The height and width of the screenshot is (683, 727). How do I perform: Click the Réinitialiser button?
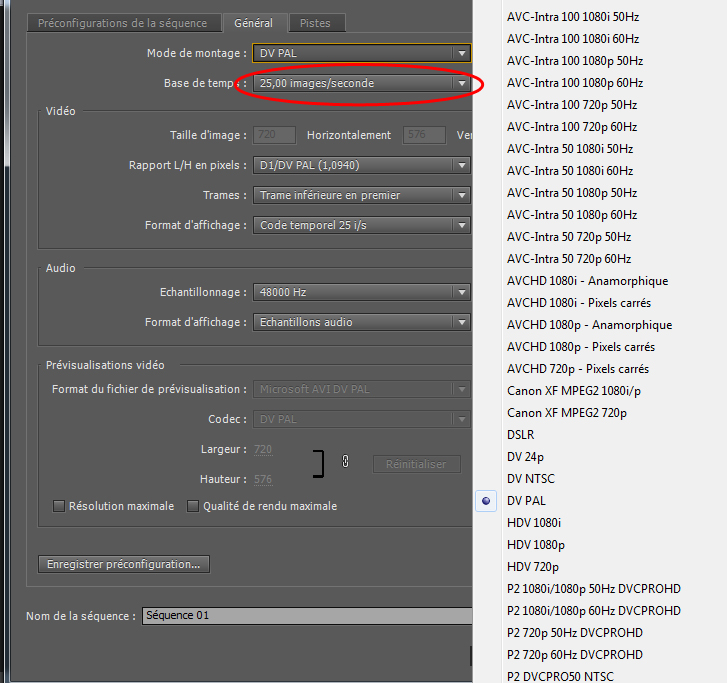[x=416, y=464]
